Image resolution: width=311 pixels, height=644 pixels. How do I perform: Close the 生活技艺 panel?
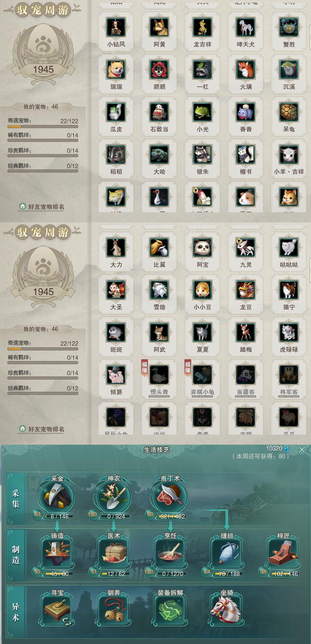tap(302, 450)
